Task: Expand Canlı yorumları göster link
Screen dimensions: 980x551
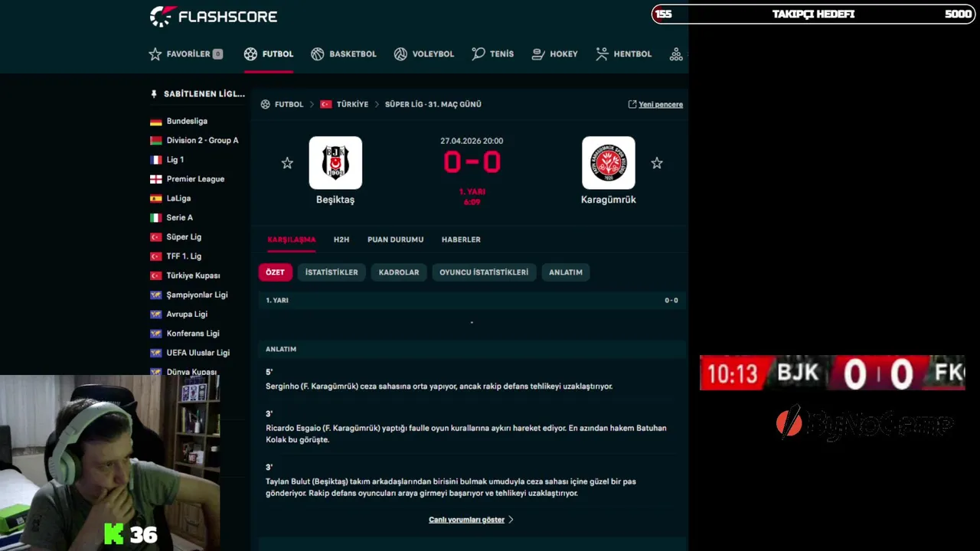Action: [471, 520]
